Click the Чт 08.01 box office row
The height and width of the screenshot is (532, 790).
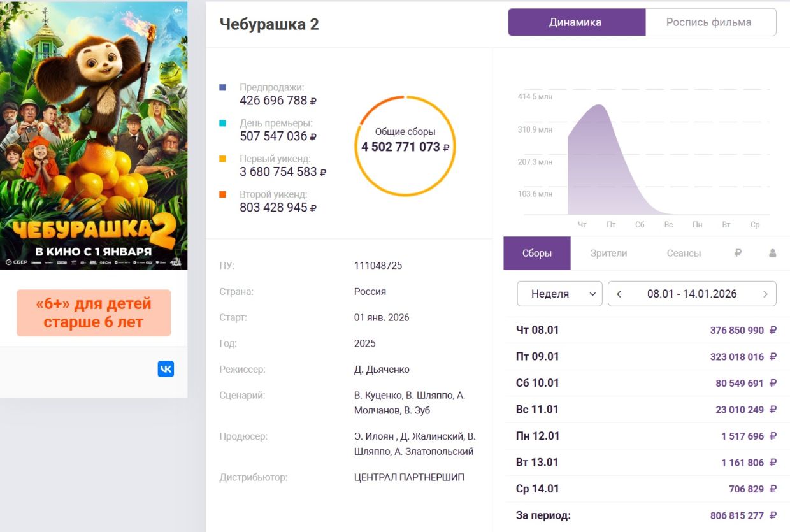[646, 330]
